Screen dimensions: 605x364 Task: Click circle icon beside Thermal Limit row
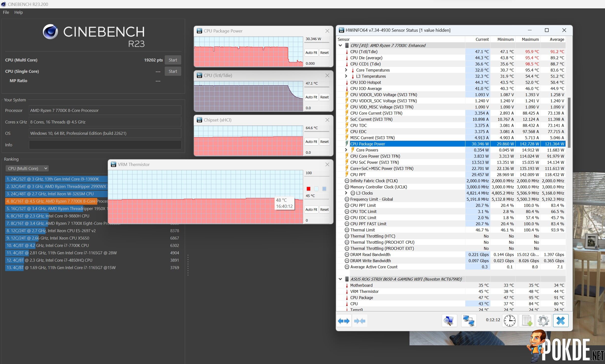347,230
